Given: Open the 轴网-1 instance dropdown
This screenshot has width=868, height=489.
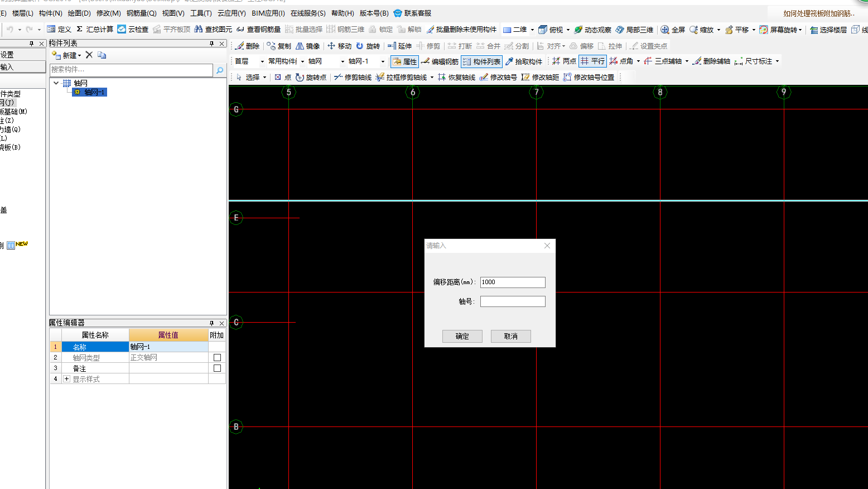Looking at the screenshot, I should click(x=383, y=61).
